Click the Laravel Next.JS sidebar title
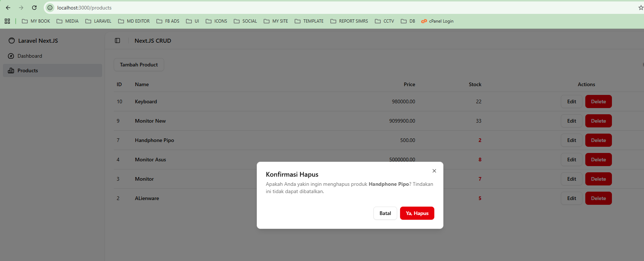 38,41
